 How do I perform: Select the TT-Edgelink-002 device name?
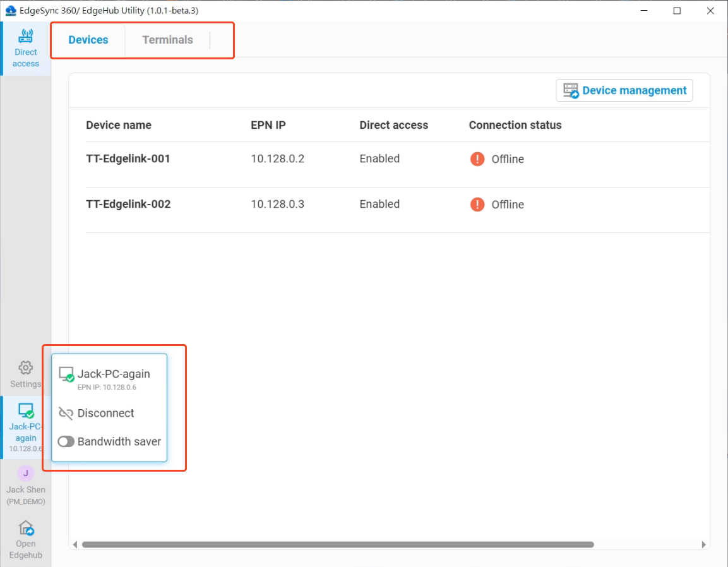pos(128,205)
